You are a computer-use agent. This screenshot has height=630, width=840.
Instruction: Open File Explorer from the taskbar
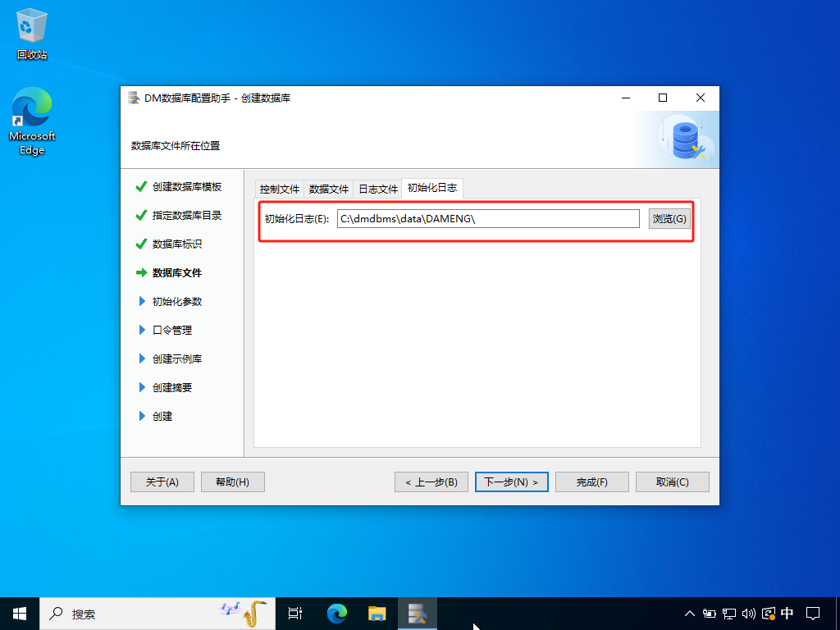(377, 614)
